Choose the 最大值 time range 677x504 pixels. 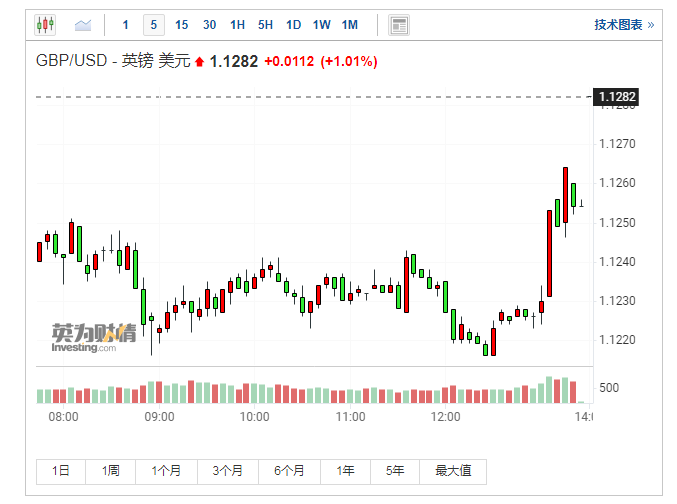tap(453, 471)
